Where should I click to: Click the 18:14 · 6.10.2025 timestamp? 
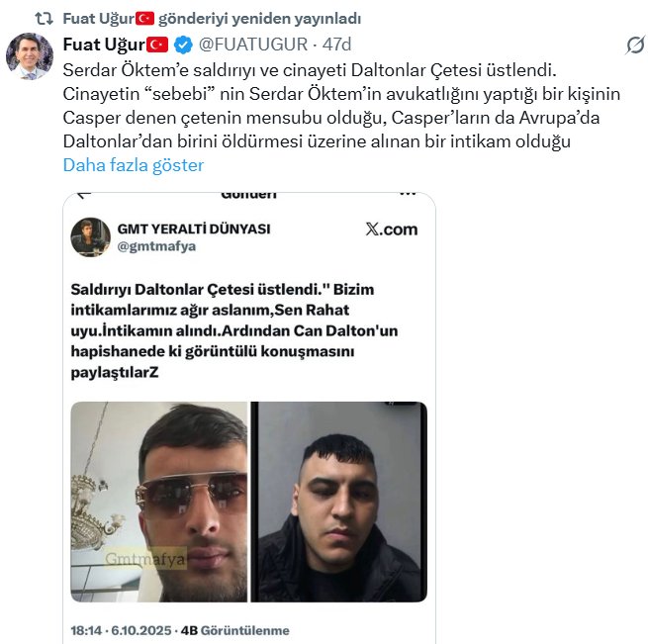(x=121, y=631)
